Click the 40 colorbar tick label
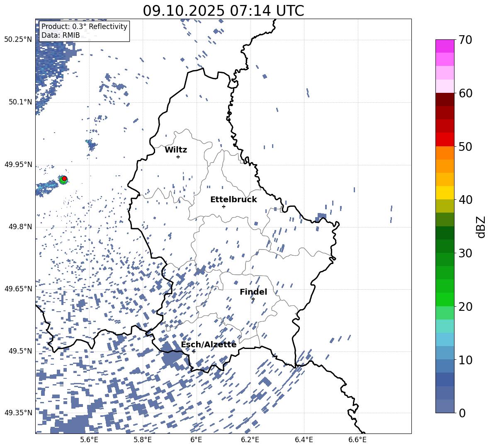The image size is (491, 448). (465, 200)
